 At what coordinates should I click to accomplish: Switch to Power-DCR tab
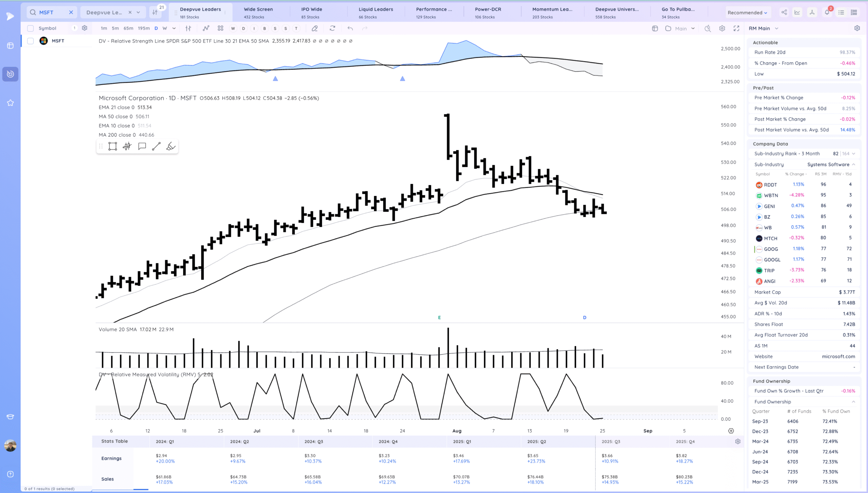[488, 13]
